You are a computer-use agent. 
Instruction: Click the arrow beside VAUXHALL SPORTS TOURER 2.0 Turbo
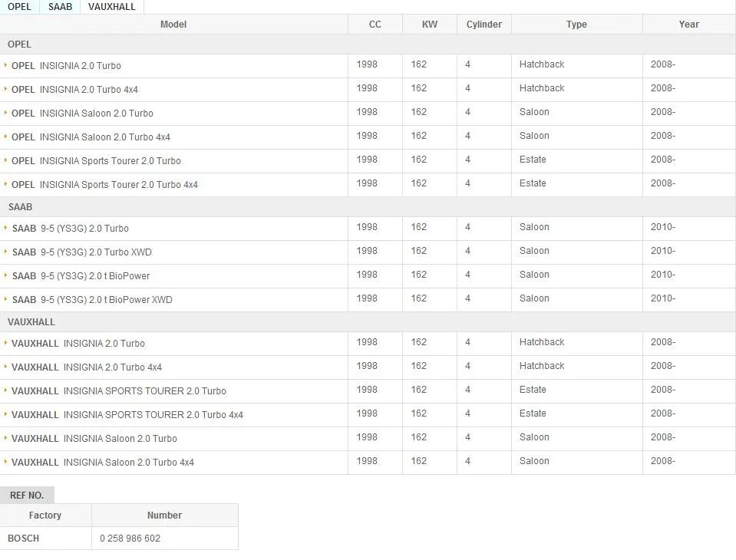click(x=5, y=390)
